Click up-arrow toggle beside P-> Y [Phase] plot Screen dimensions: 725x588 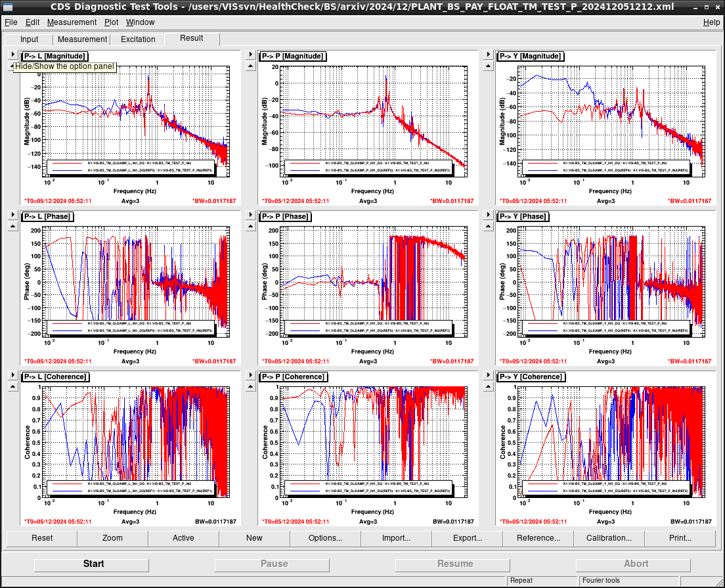click(x=489, y=227)
